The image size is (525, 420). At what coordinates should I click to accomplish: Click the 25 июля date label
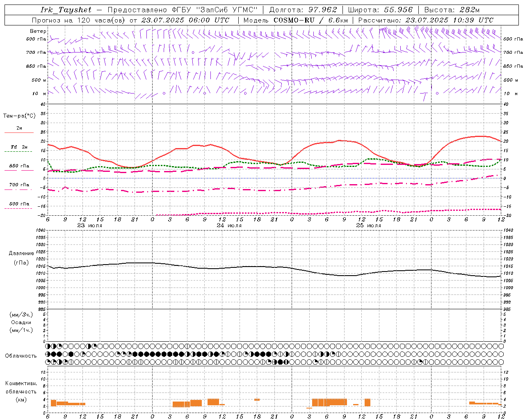tap(369, 226)
